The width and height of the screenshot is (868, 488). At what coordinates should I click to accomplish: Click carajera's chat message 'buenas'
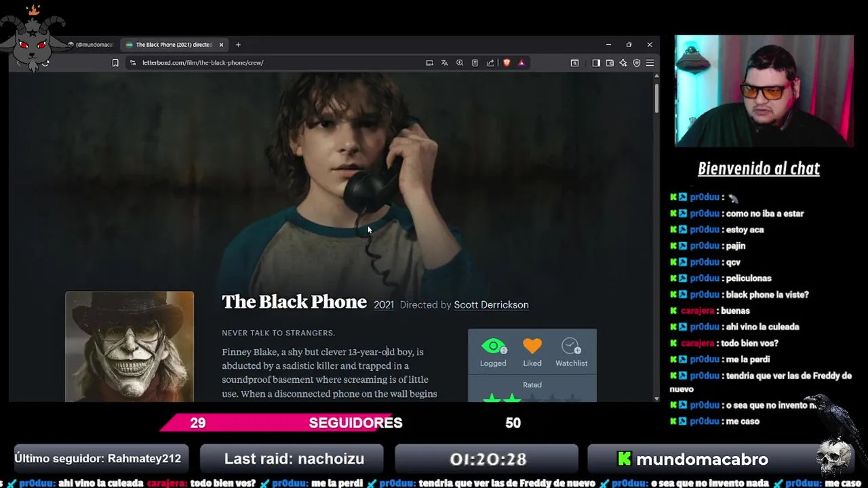(735, 311)
